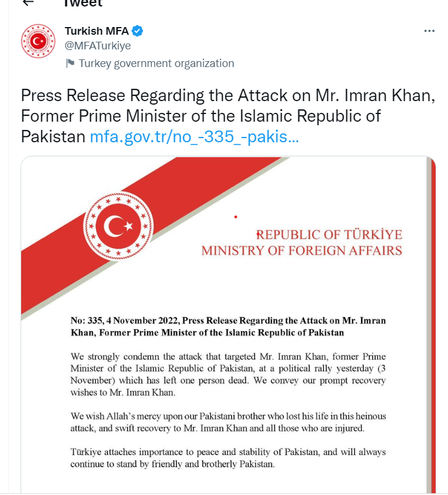The height and width of the screenshot is (495, 448).
Task: Click the gray government flag icon
Action: [70, 63]
